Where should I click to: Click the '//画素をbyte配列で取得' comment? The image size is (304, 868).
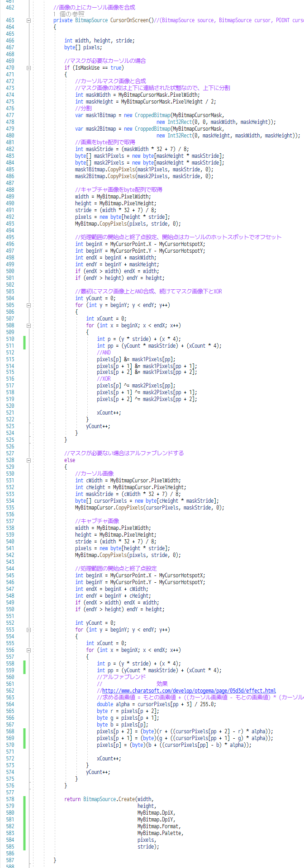tap(105, 142)
